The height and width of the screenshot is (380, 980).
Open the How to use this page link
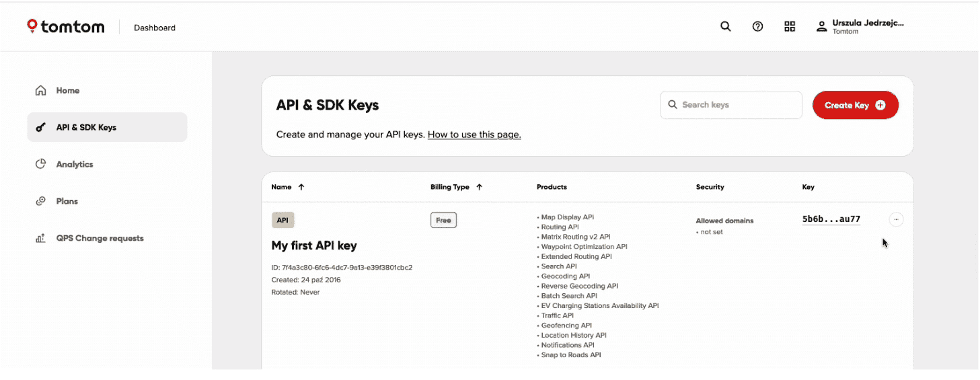click(x=474, y=135)
